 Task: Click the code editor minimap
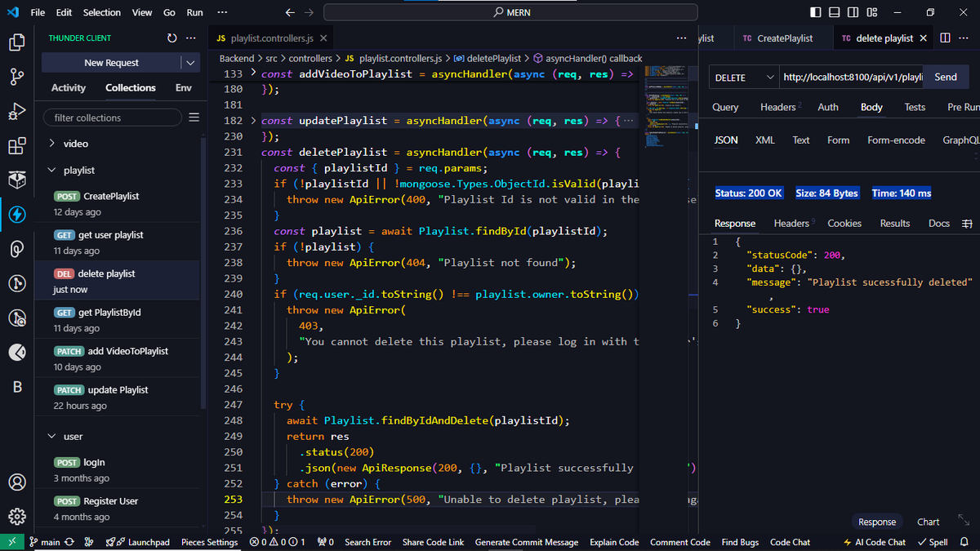click(667, 106)
